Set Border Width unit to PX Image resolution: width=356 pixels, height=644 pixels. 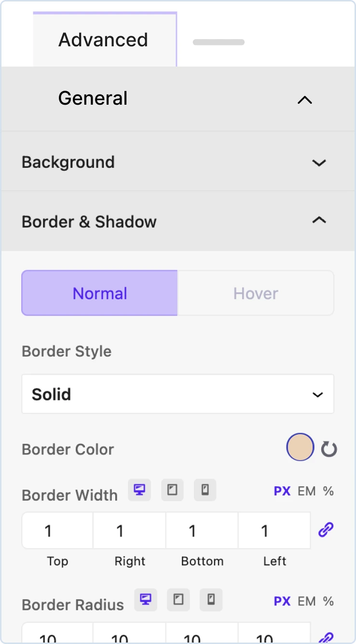(x=282, y=491)
